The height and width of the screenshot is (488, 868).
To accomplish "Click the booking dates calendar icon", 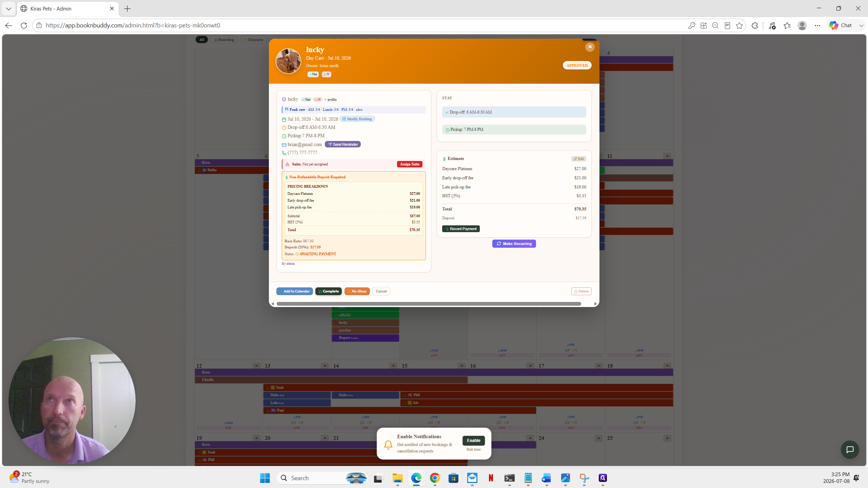I will tap(284, 120).
